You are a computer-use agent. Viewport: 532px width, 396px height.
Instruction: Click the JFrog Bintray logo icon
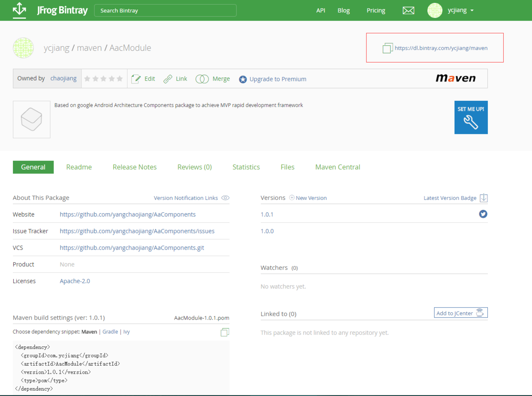coord(19,10)
